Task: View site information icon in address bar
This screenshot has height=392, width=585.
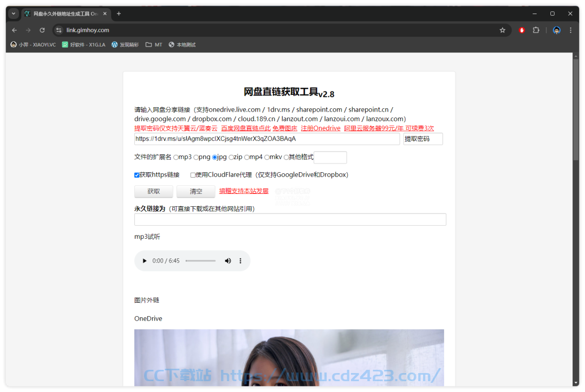Action: click(x=59, y=30)
